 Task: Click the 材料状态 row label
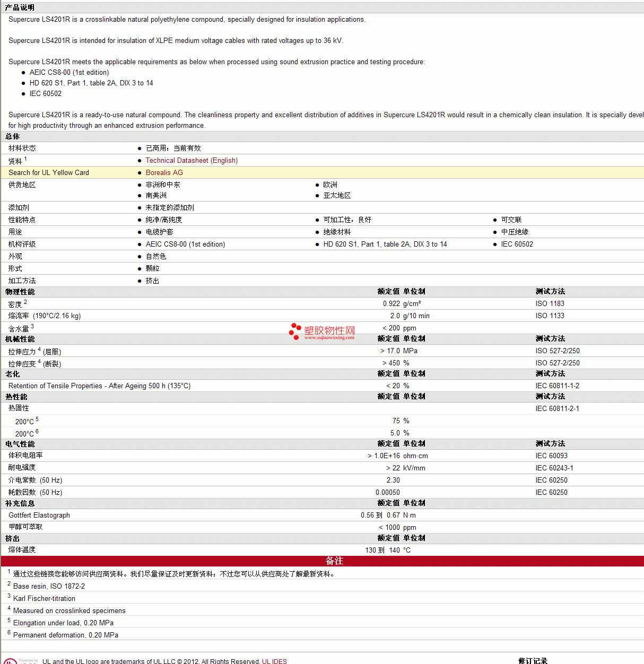[22, 148]
